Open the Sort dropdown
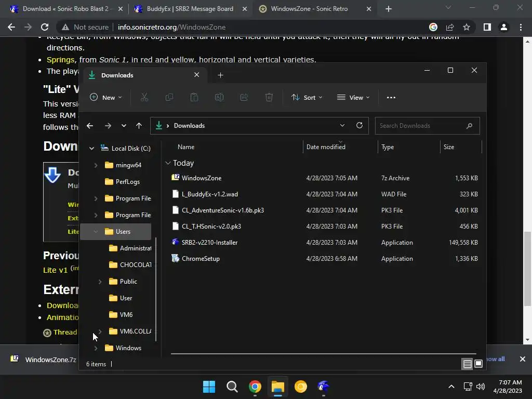 tap(307, 97)
